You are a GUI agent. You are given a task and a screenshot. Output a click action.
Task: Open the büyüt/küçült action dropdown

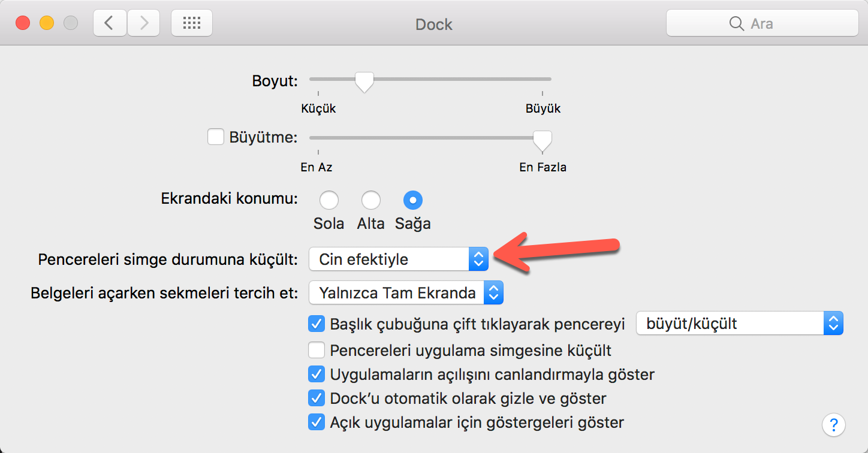[739, 324]
